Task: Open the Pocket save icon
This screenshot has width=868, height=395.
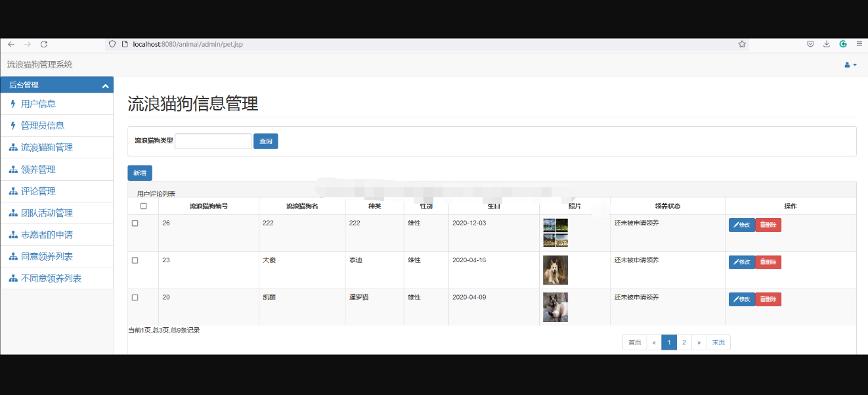Action: [811, 44]
